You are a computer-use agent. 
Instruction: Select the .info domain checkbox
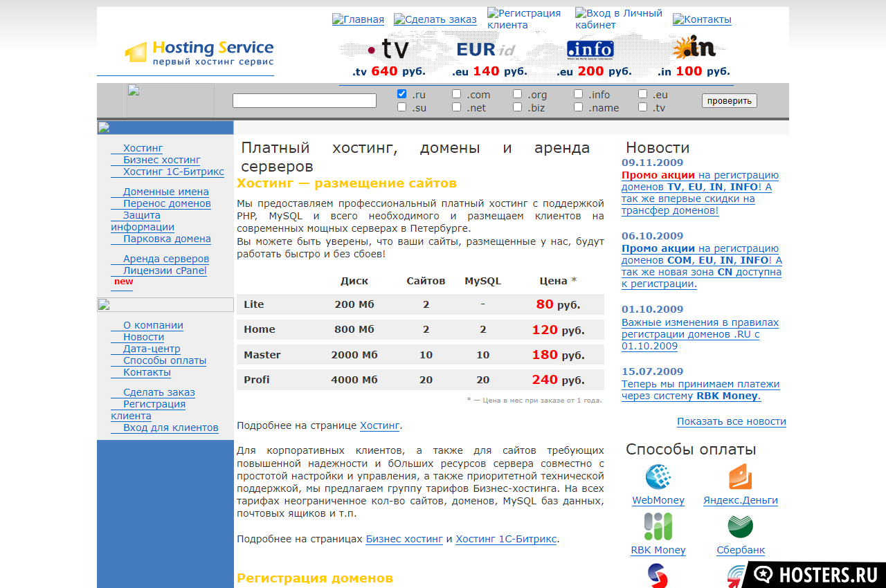[579, 94]
